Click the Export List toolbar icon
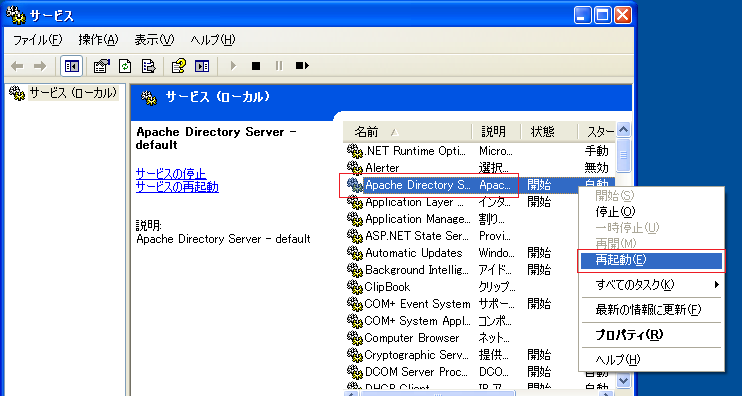742x396 pixels. click(148, 66)
